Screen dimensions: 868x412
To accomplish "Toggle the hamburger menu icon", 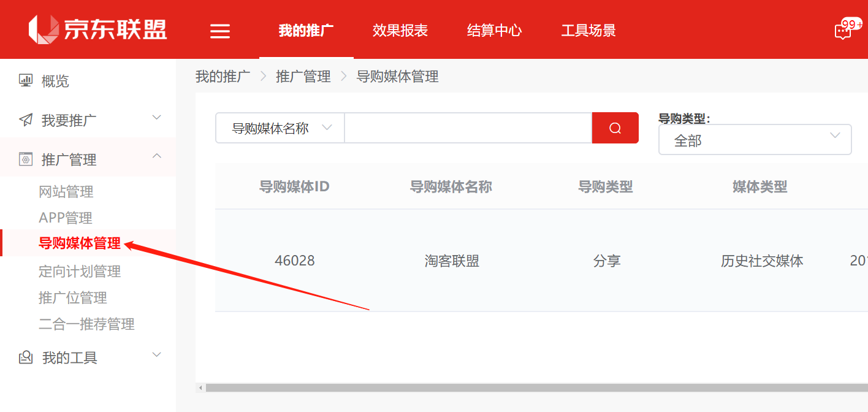I will (220, 31).
